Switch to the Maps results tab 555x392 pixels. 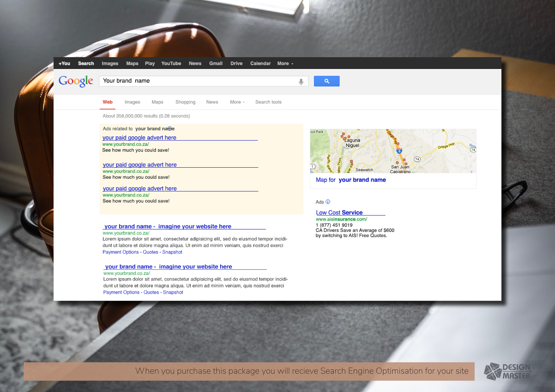coord(157,102)
